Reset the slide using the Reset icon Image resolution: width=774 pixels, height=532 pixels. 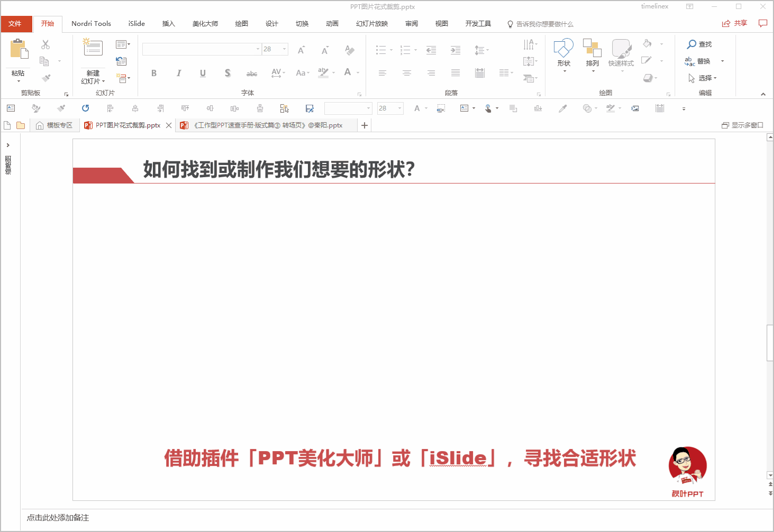121,61
